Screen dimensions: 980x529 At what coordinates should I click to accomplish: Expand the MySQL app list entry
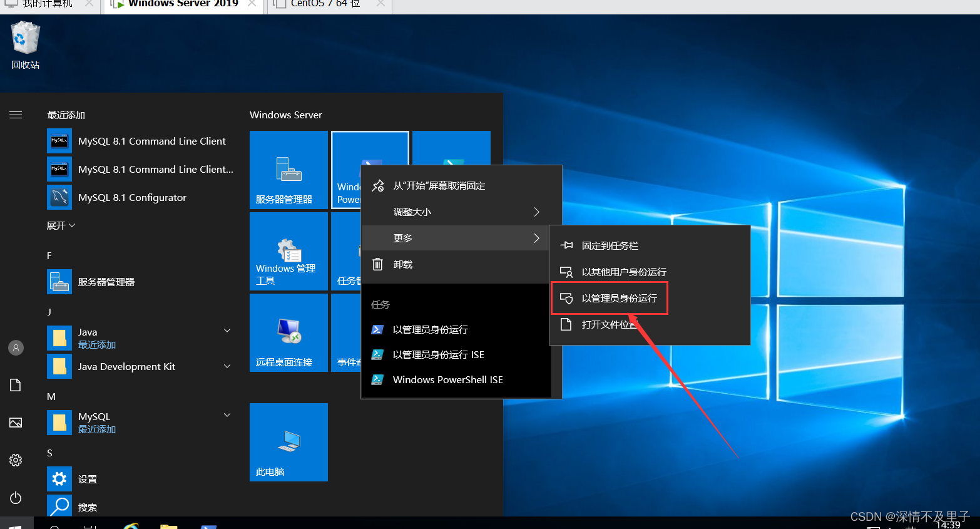point(227,415)
